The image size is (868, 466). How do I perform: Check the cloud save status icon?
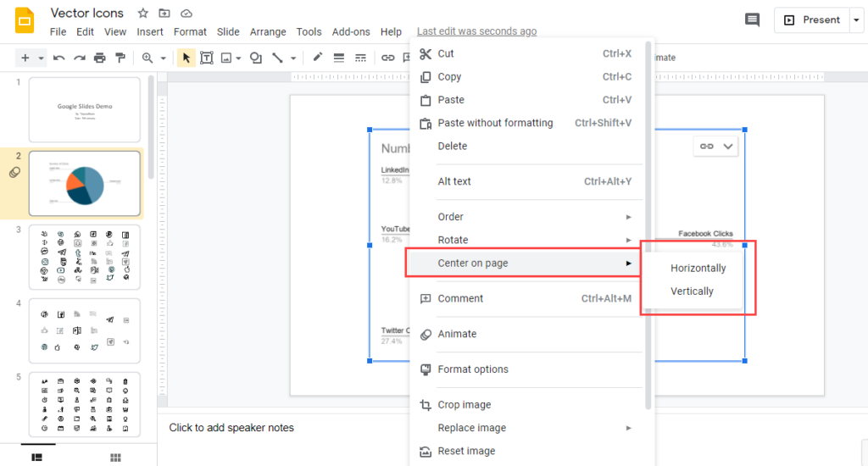point(186,13)
